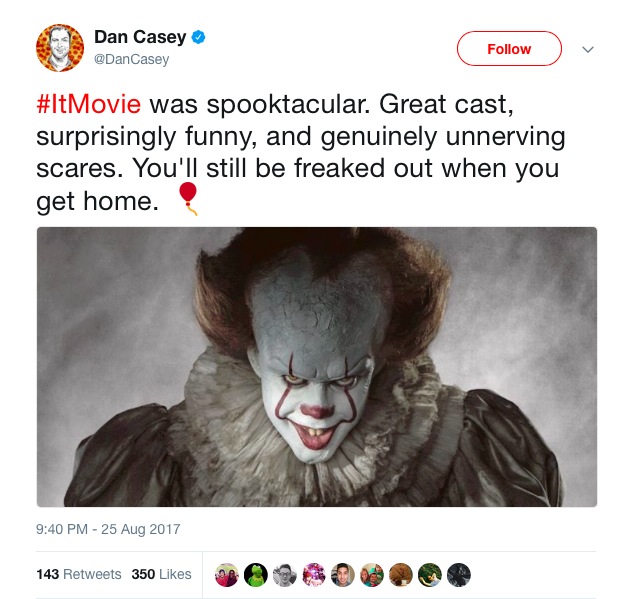Click the green foliage liker avatar
Screen dimensions: 629x599
(x=429, y=575)
